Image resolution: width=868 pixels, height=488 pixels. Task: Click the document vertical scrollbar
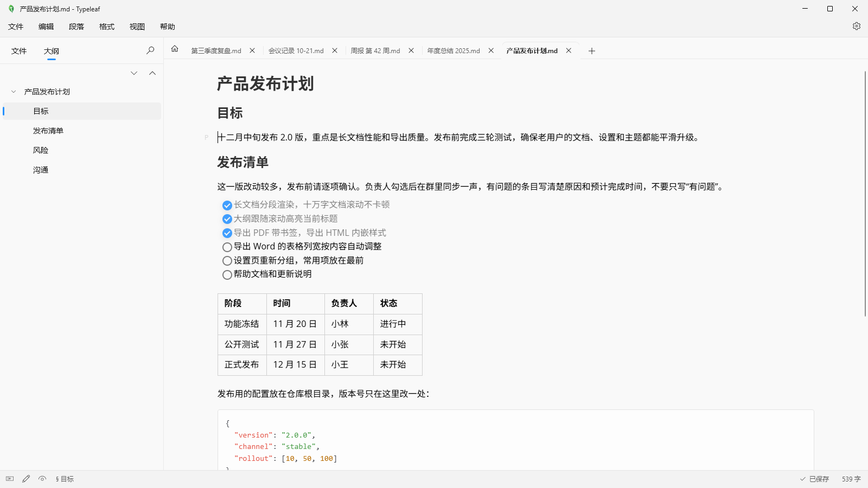(x=865, y=194)
